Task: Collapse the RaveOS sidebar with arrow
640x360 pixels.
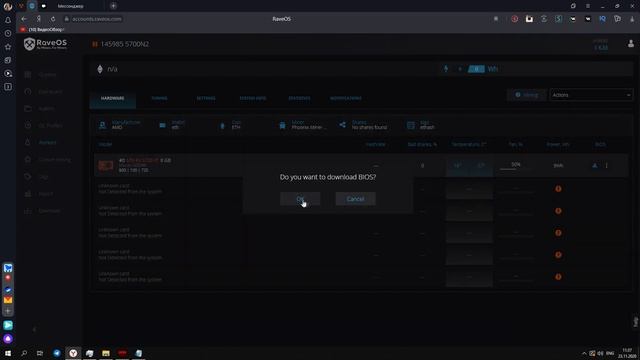Action: point(34,329)
